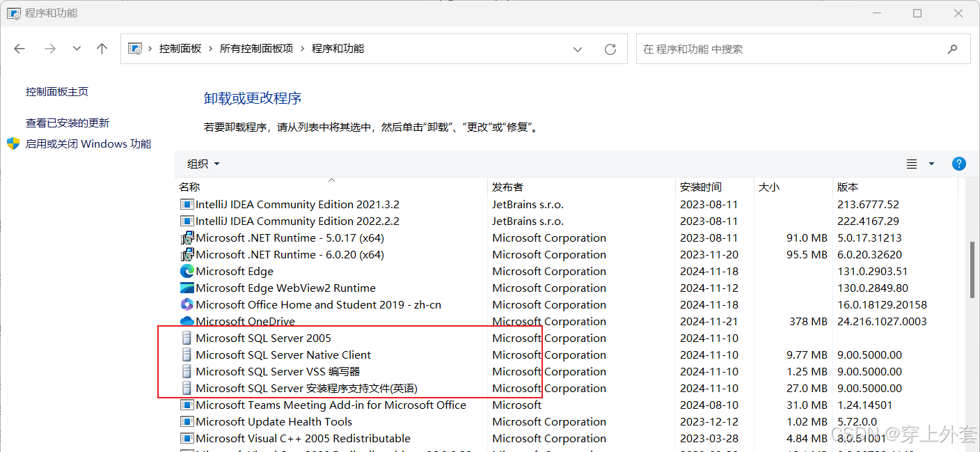The height and width of the screenshot is (452, 980).
Task: Open 控制面板主页 link
Action: click(57, 92)
